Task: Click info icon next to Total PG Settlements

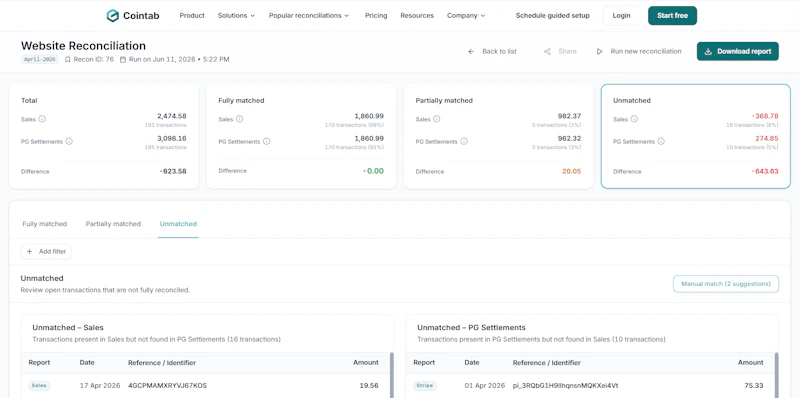Action: point(69,141)
